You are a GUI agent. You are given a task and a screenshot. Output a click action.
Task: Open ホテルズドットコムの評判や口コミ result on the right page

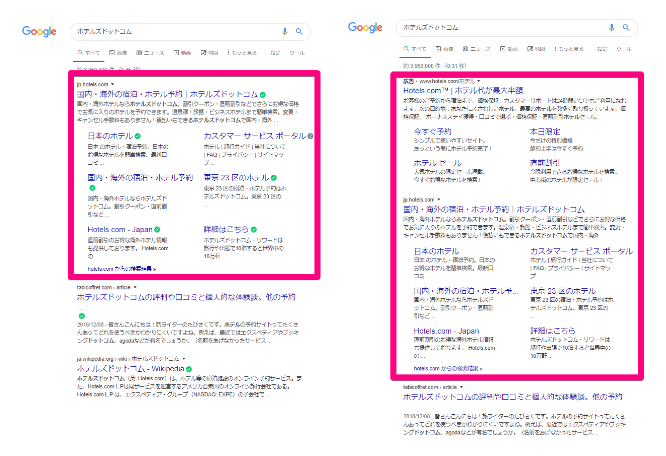[513, 397]
